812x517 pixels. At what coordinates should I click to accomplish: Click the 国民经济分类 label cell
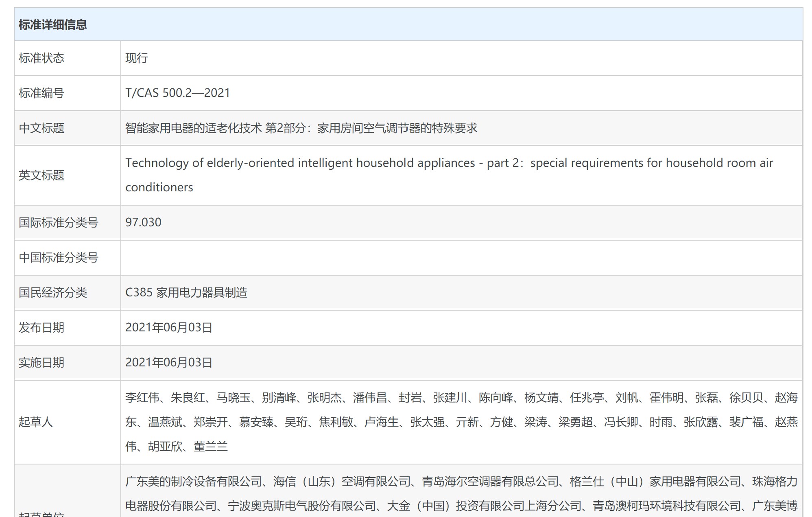[x=52, y=293]
